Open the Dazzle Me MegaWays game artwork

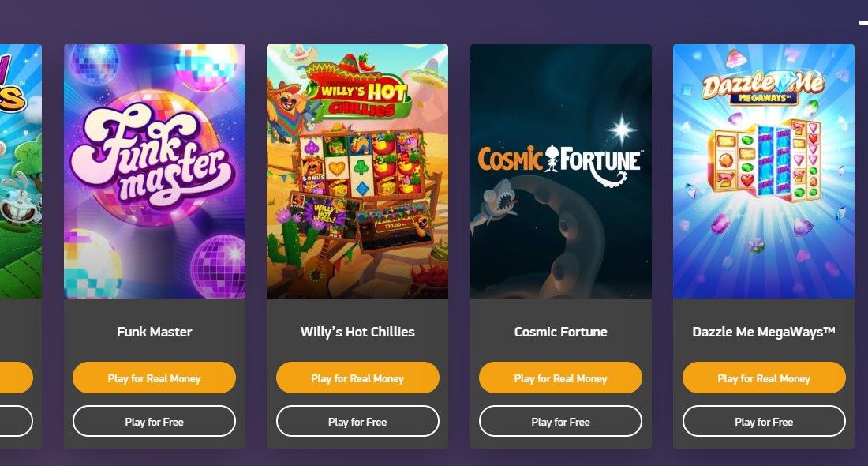[x=763, y=171]
